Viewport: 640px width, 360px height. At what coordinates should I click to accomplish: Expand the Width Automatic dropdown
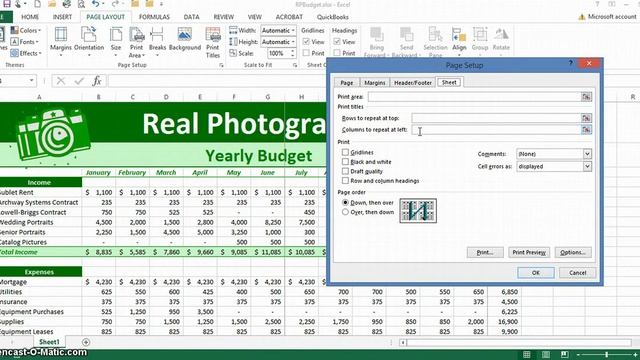pyautogui.click(x=293, y=30)
